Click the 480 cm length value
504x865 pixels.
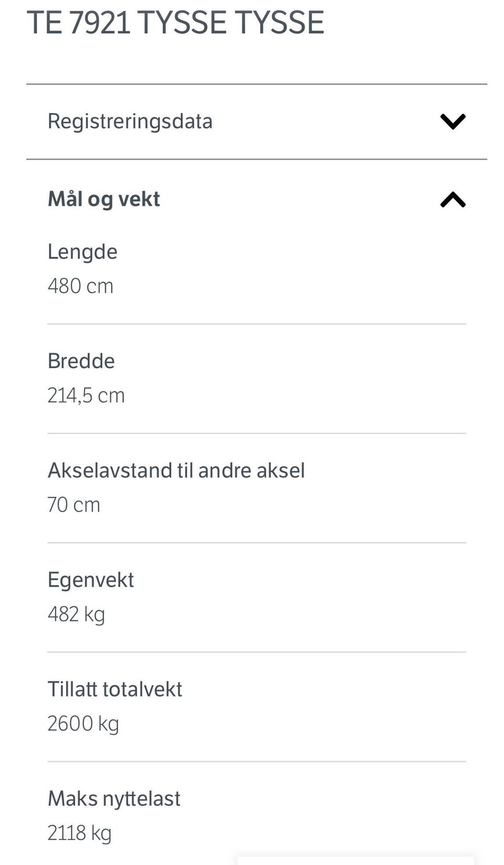click(80, 286)
